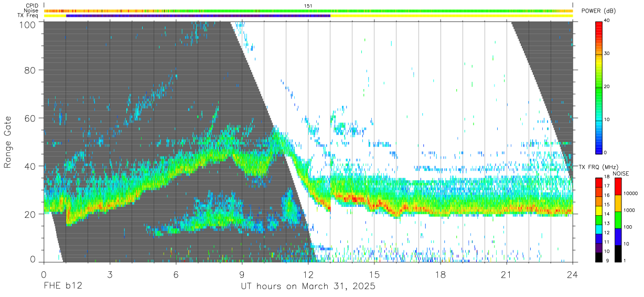Image resolution: width=644 pixels, height=297 pixels.
Task: Click the '15' tick on UT hours axis
Action: coord(374,274)
